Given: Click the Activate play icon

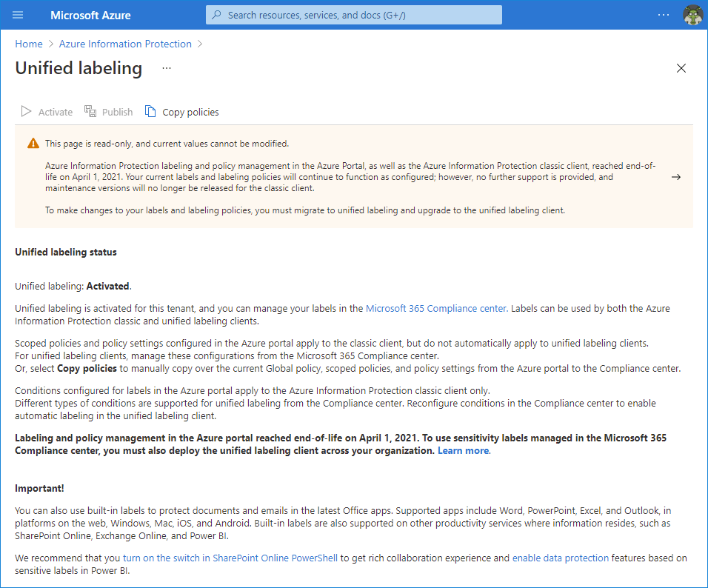Looking at the screenshot, I should pyautogui.click(x=26, y=111).
